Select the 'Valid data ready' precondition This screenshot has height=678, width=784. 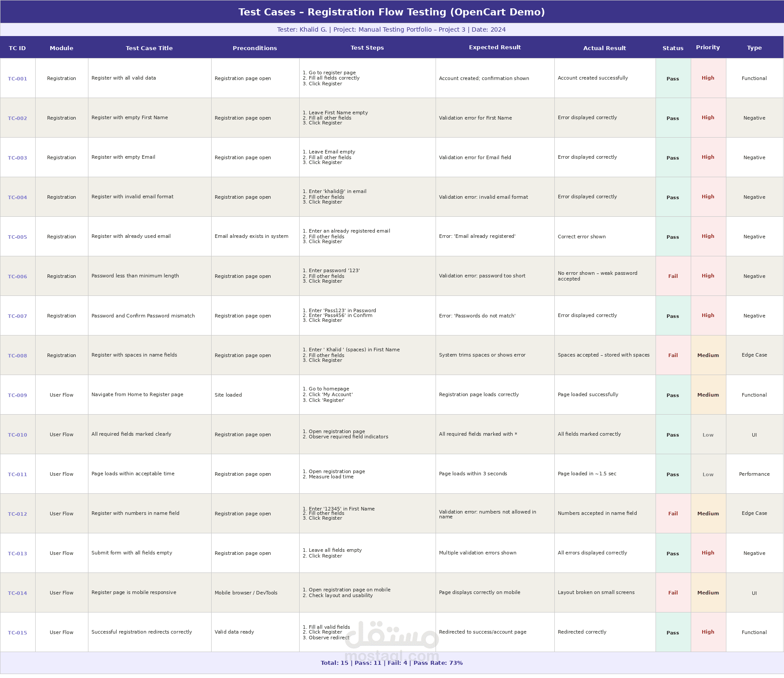pos(234,632)
